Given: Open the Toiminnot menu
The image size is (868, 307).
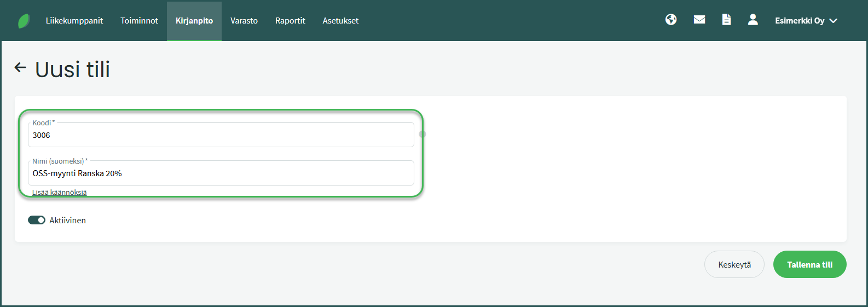Looking at the screenshot, I should coord(139,21).
